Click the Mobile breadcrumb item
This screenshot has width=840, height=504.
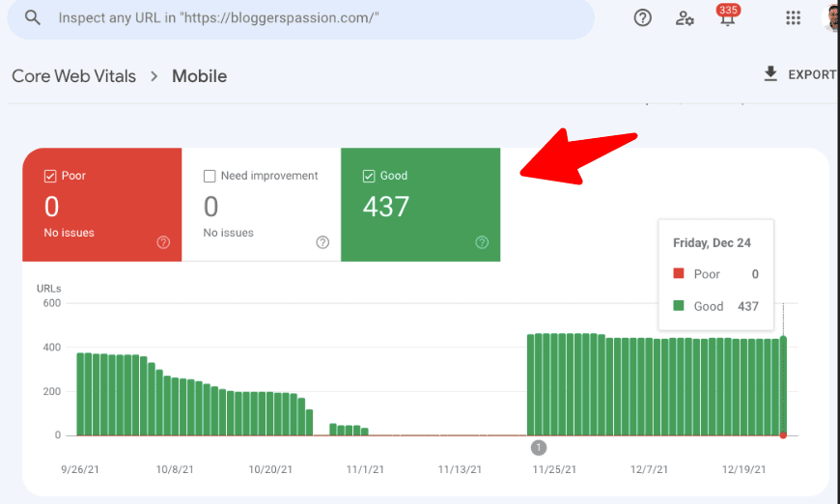coord(199,76)
